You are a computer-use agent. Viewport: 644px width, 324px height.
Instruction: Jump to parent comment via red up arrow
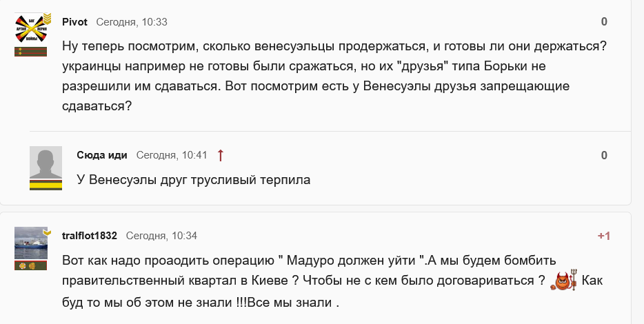pyautogui.click(x=221, y=155)
